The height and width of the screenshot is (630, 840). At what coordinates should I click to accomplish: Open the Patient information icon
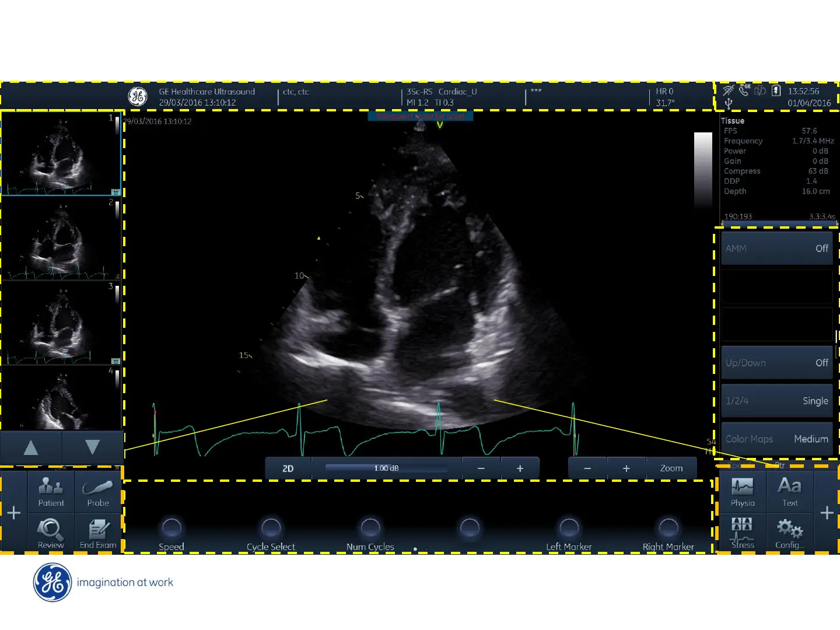[51, 492]
